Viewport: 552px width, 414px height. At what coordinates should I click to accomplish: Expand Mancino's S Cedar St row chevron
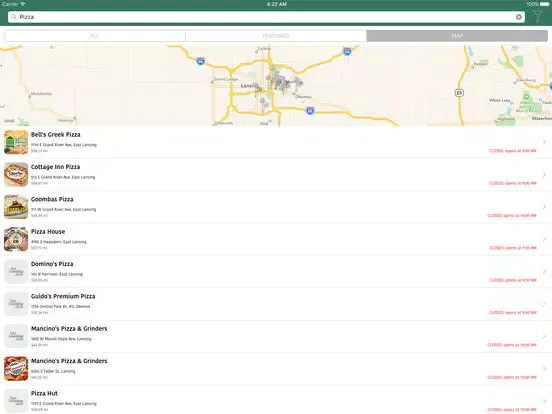pyautogui.click(x=544, y=369)
